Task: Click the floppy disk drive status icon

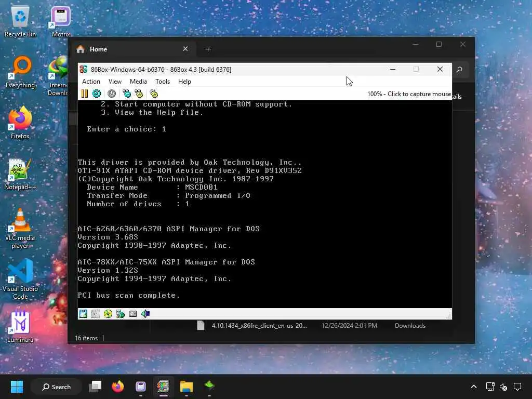Action: [x=83, y=314]
